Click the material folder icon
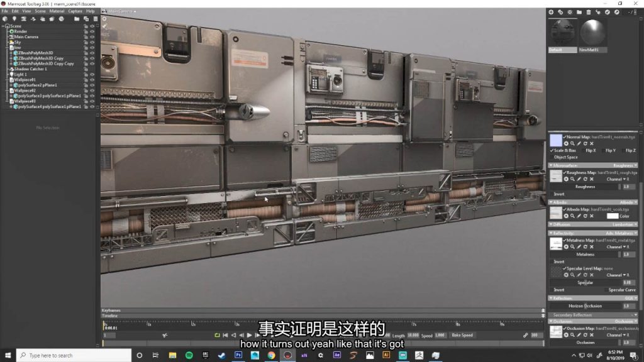The width and height of the screenshot is (644, 362). click(x=579, y=12)
